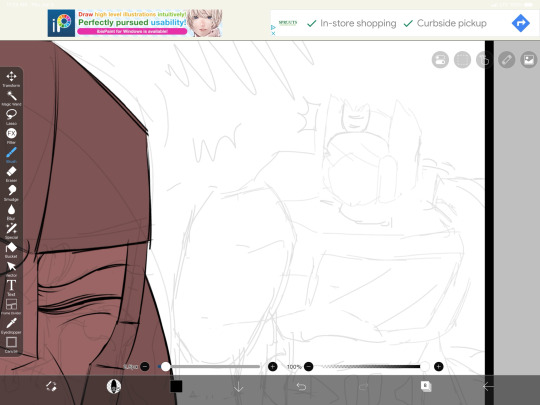Select the Smudge tool
The width and height of the screenshot is (540, 405).
point(11,193)
